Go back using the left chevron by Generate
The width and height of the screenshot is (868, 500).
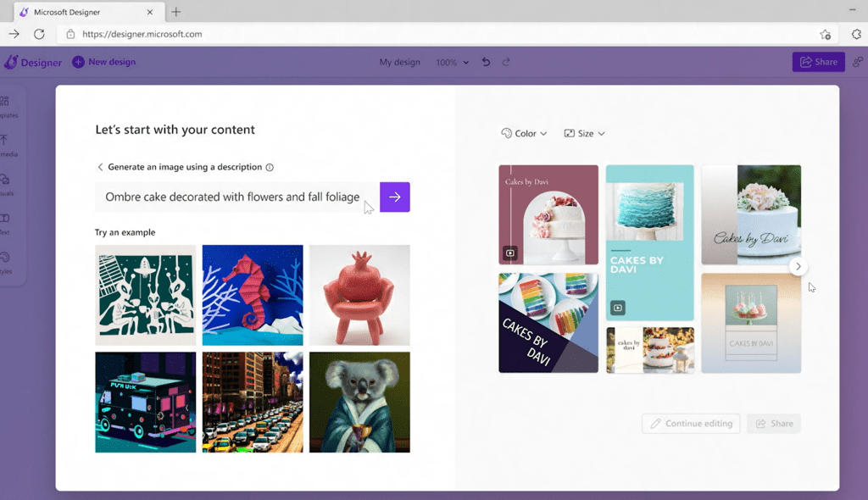[100, 168]
